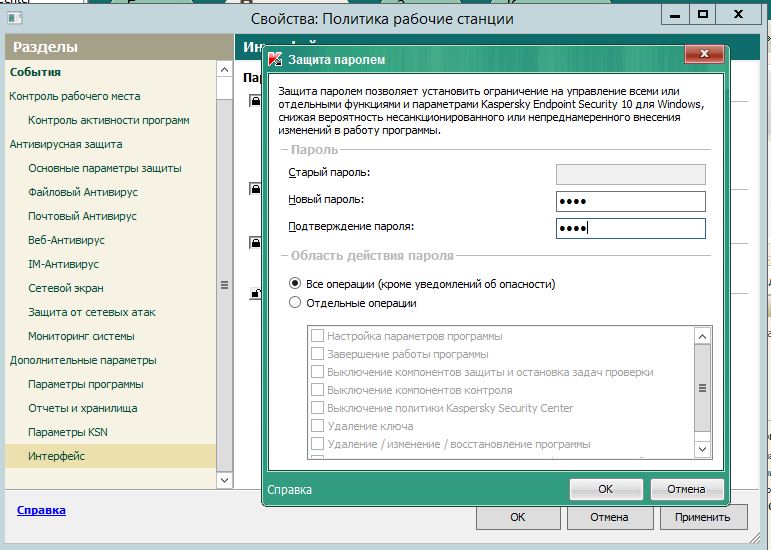Click the sections list scroll down arrow
The width and height of the screenshot is (771, 550).
pos(224,480)
